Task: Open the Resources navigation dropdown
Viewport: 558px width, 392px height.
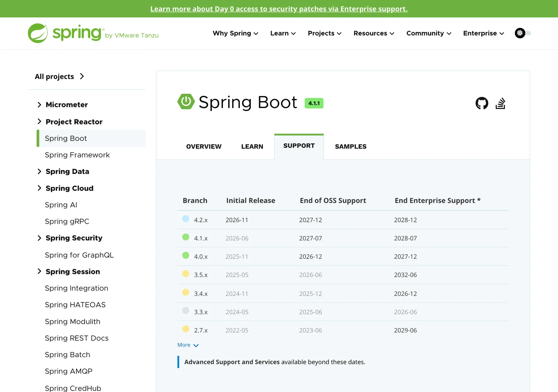Action: point(374,33)
